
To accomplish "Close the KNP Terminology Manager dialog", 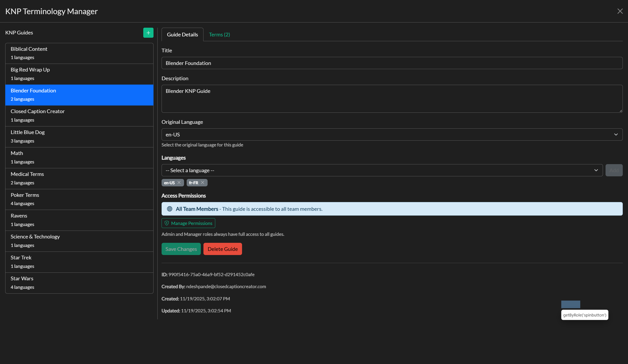I will (x=620, y=11).
